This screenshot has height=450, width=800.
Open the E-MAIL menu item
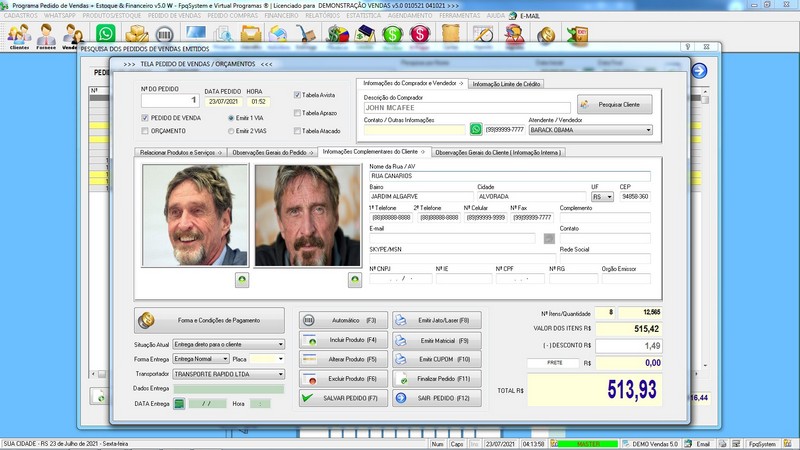530,16
